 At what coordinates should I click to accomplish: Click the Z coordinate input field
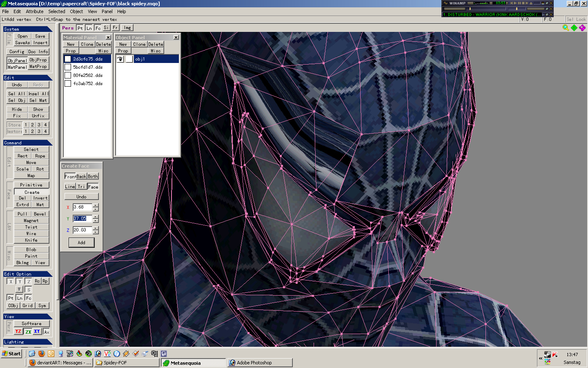[82, 230]
